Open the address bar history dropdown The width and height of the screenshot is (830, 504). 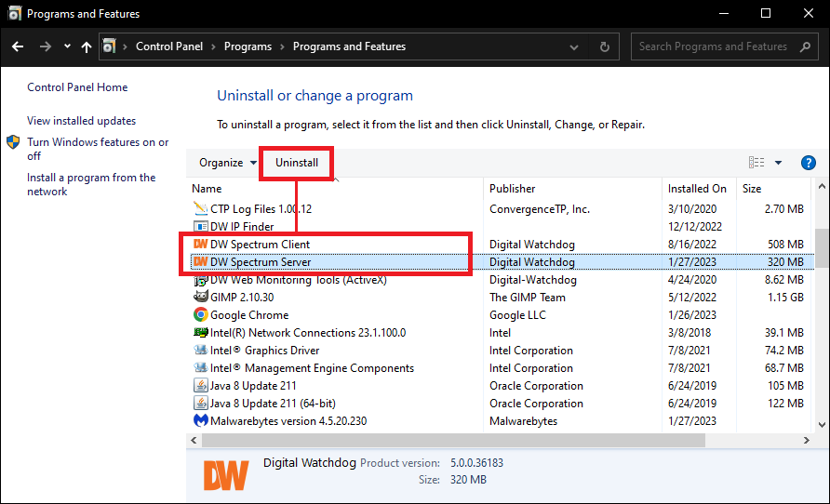580,46
